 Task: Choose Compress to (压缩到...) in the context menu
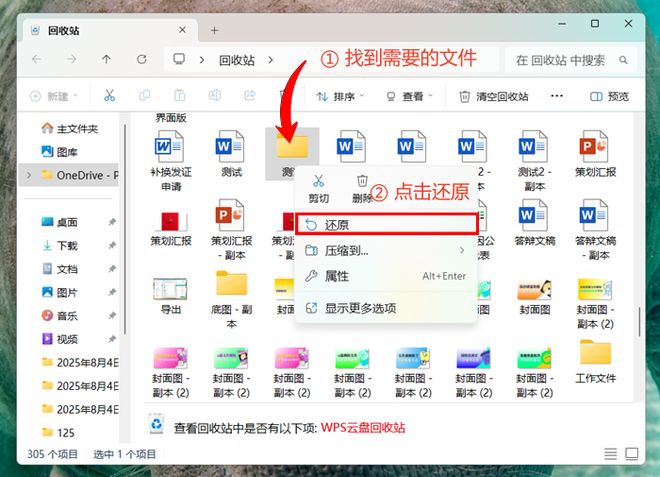[x=387, y=250]
